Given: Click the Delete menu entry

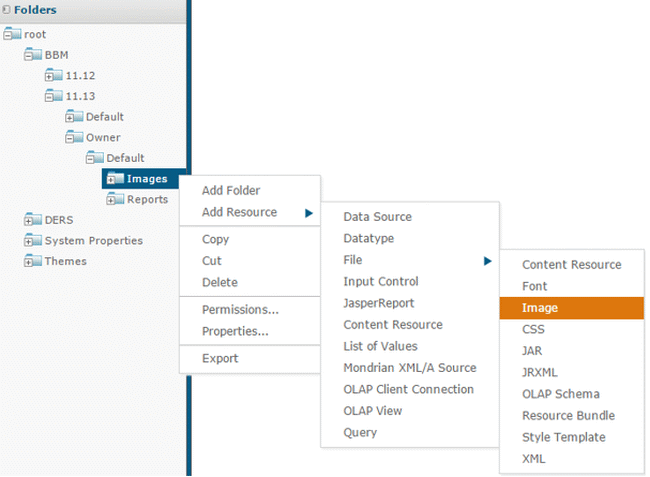Looking at the screenshot, I should pos(220,282).
